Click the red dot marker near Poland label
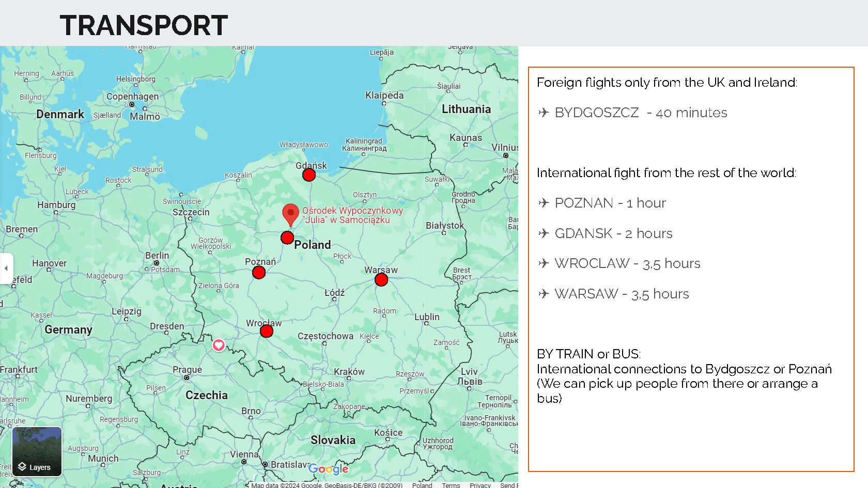 click(287, 238)
